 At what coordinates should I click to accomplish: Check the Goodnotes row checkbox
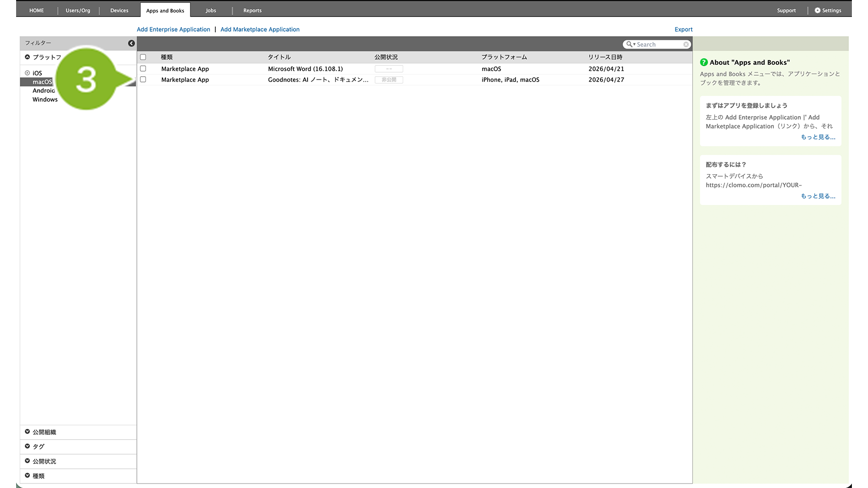143,80
